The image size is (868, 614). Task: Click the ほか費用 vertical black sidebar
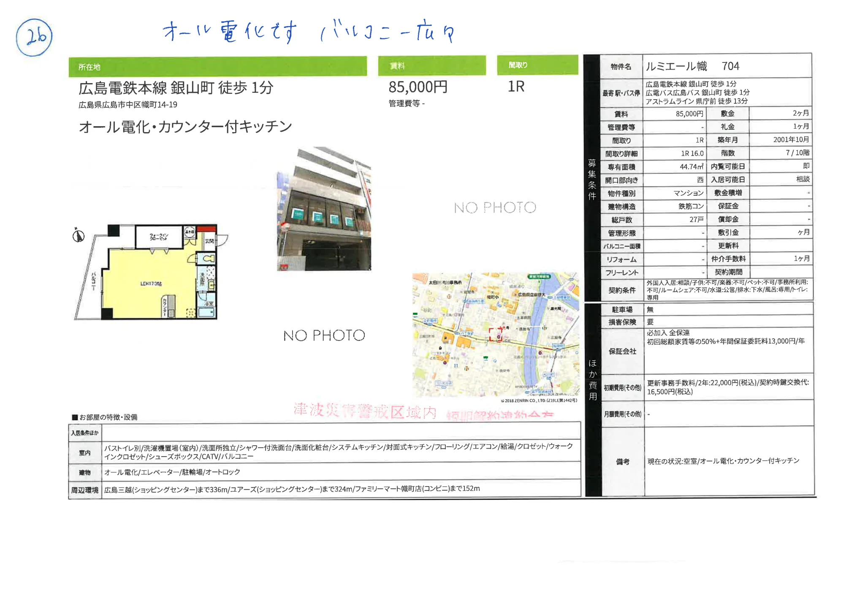[x=593, y=379]
